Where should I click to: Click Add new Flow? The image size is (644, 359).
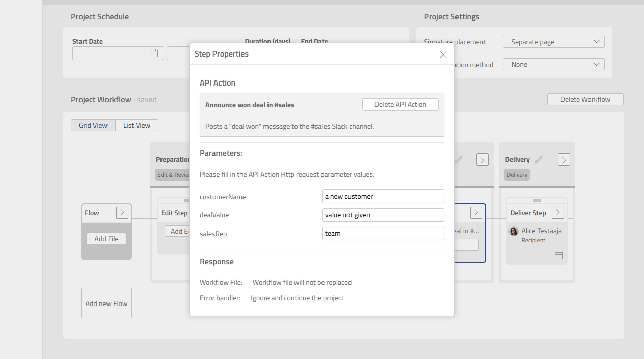coord(106,303)
